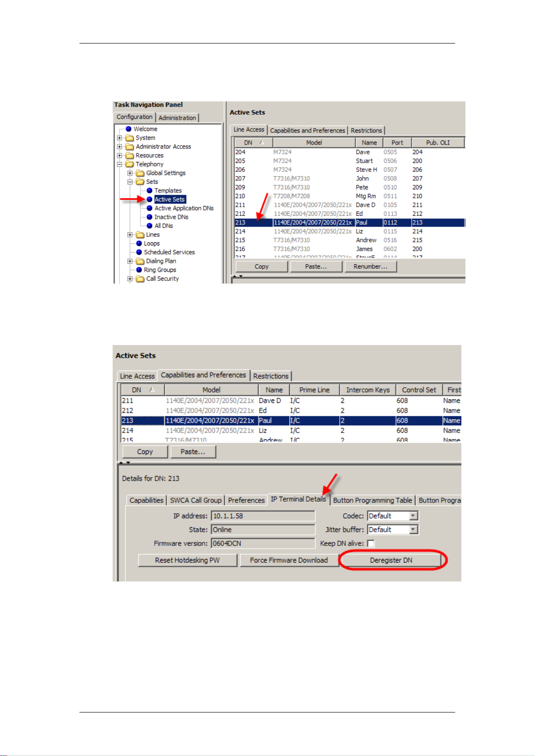Click Force Firmware Download button
This screenshot has width=535, height=756.
click(x=289, y=560)
